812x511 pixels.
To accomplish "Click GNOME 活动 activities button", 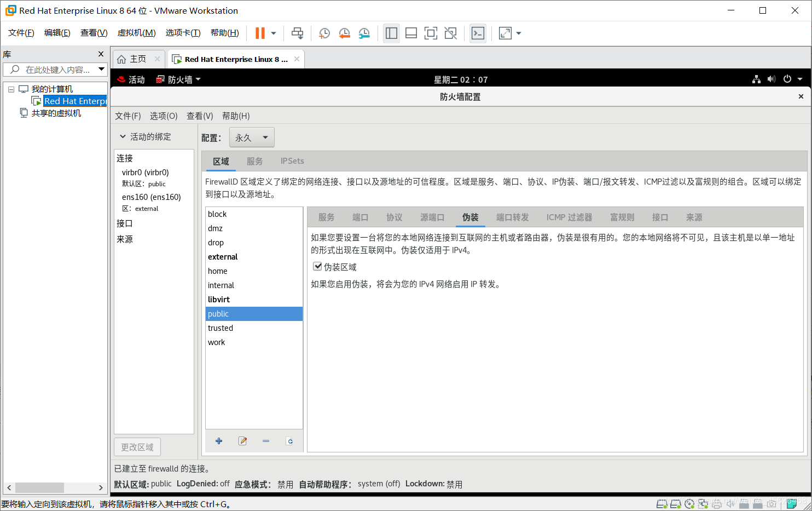I will click(131, 79).
